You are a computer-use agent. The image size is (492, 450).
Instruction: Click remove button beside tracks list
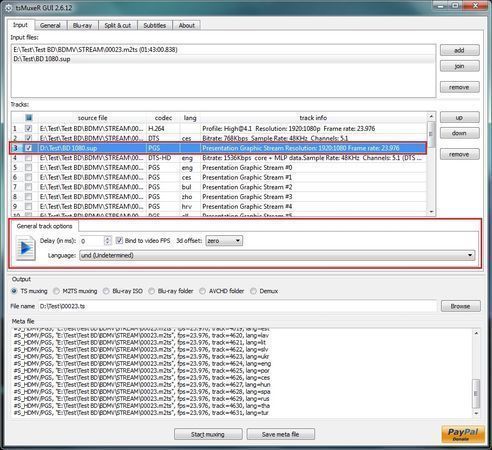[460, 154]
